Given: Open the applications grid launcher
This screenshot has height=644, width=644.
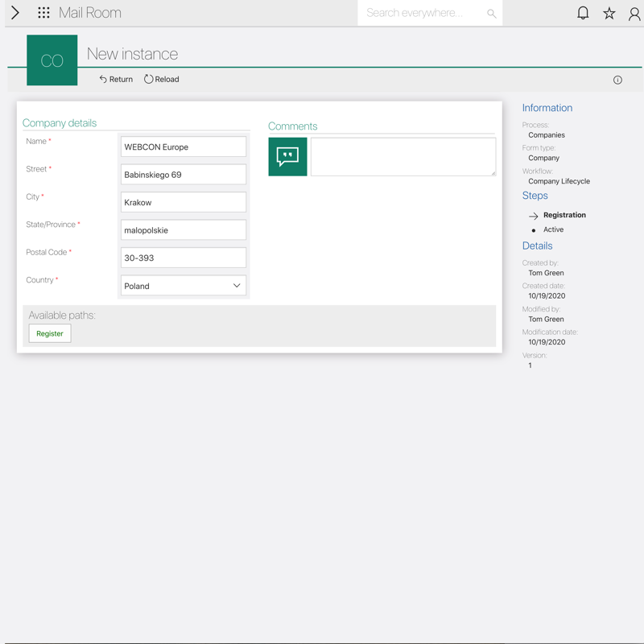Looking at the screenshot, I should coord(43,13).
